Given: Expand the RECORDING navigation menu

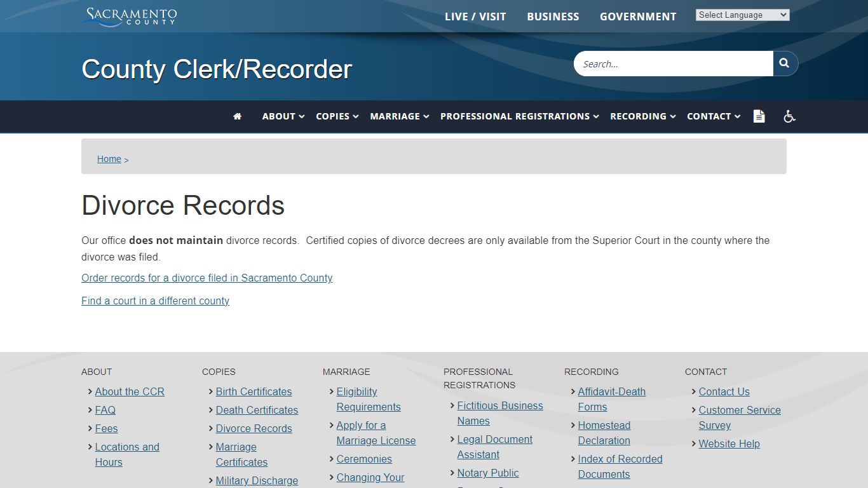Looking at the screenshot, I should pyautogui.click(x=643, y=116).
